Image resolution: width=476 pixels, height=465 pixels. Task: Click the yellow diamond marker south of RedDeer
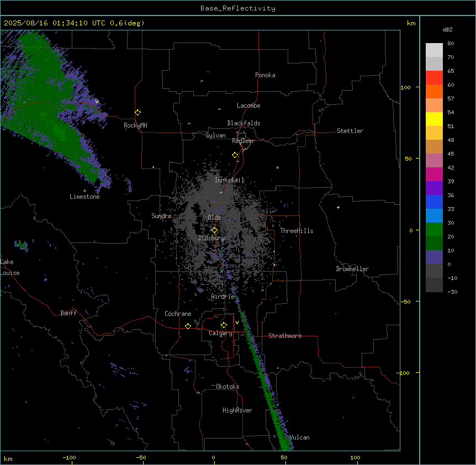click(x=235, y=155)
